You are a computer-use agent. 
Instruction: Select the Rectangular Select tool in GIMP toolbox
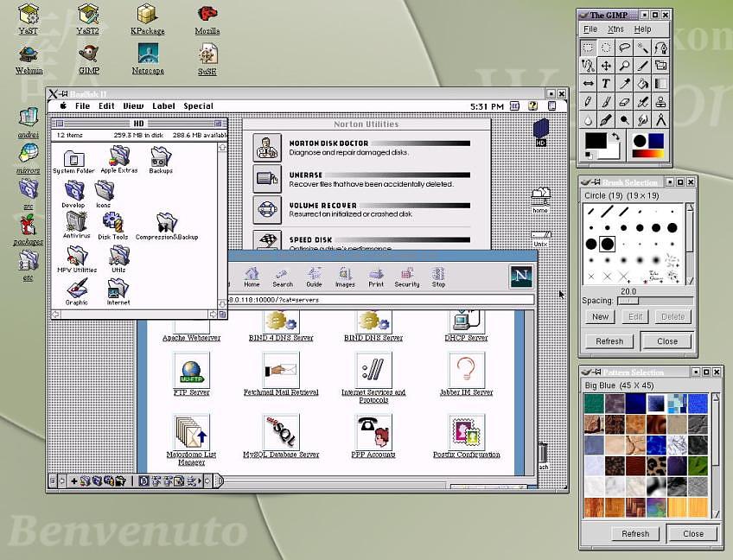click(x=588, y=48)
